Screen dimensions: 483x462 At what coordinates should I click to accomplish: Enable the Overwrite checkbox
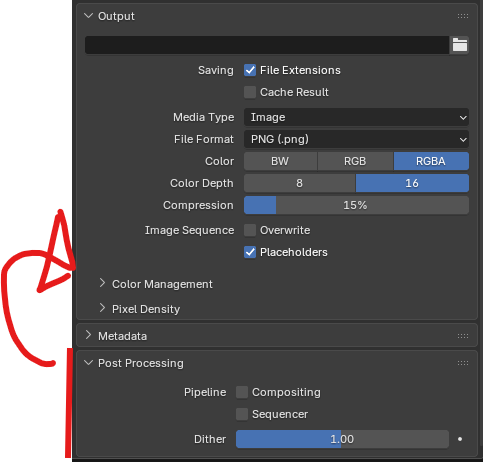250,230
